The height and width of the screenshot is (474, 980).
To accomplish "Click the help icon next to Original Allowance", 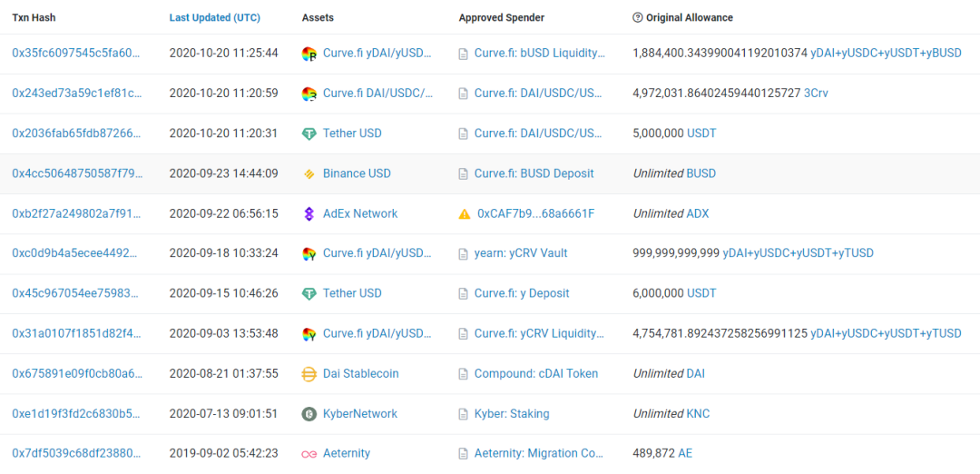I will click(638, 17).
